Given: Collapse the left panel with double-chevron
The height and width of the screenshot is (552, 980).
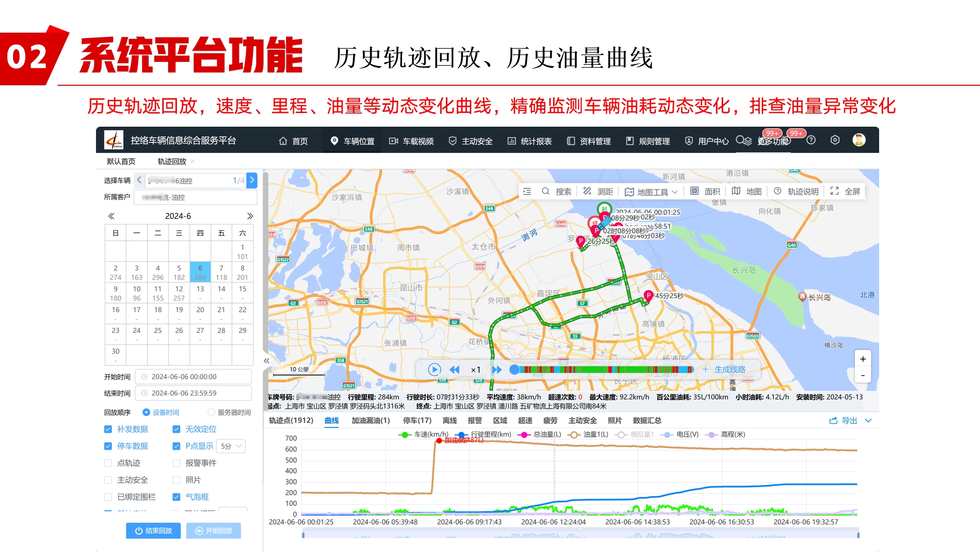Looking at the screenshot, I should pyautogui.click(x=266, y=361).
